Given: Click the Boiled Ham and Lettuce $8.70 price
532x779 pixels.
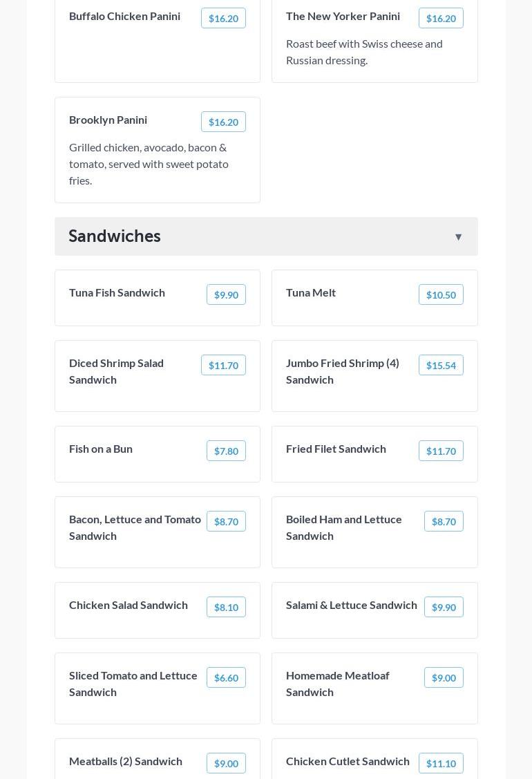Looking at the screenshot, I should click(x=444, y=522).
